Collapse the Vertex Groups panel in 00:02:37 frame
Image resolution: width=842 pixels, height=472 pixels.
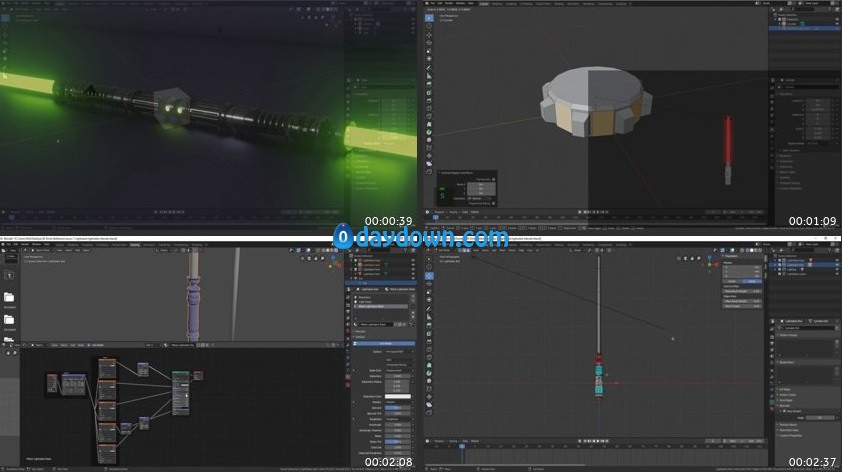(789, 335)
